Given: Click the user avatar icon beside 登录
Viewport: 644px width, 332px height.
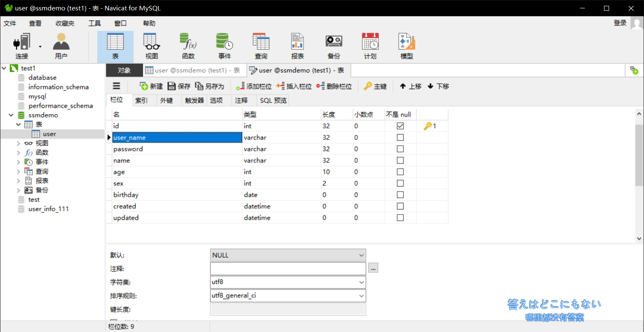Looking at the screenshot, I should click(x=637, y=23).
